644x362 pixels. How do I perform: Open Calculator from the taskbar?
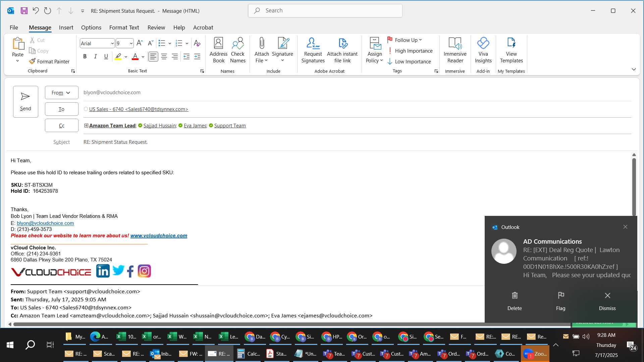pyautogui.click(x=249, y=354)
